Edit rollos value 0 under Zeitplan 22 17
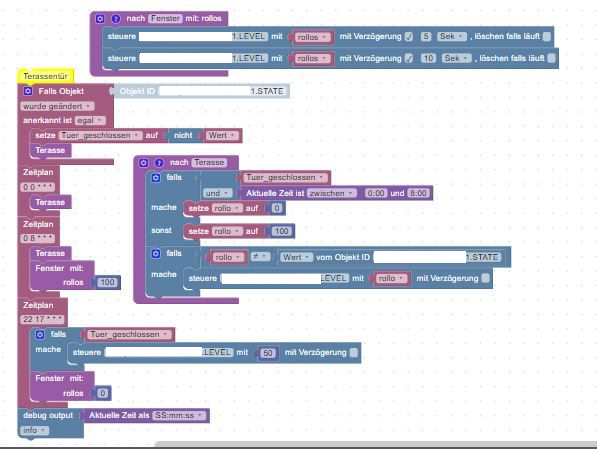597x449 pixels. [102, 393]
